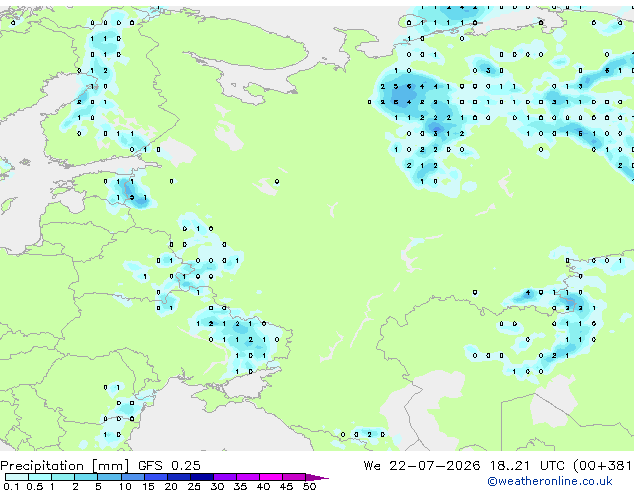Screen dimensions: 634x490
Task: Click the legend label '15'
Action: 148,486
